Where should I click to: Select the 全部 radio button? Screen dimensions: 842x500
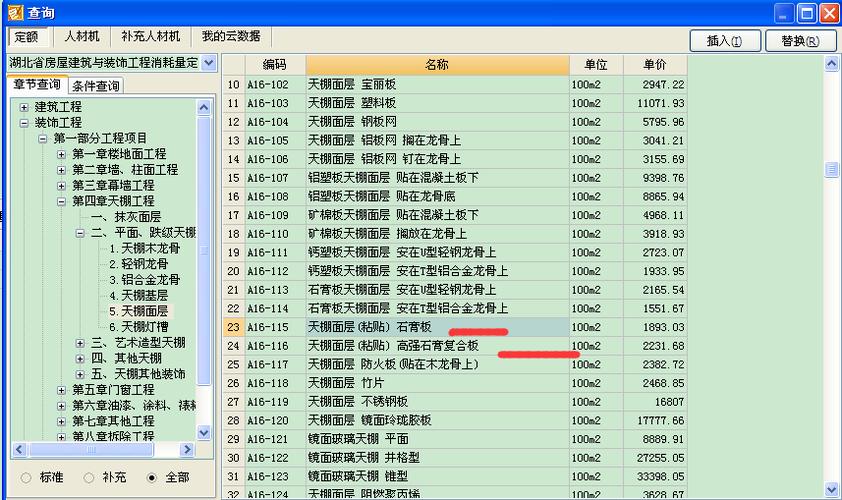click(152, 478)
